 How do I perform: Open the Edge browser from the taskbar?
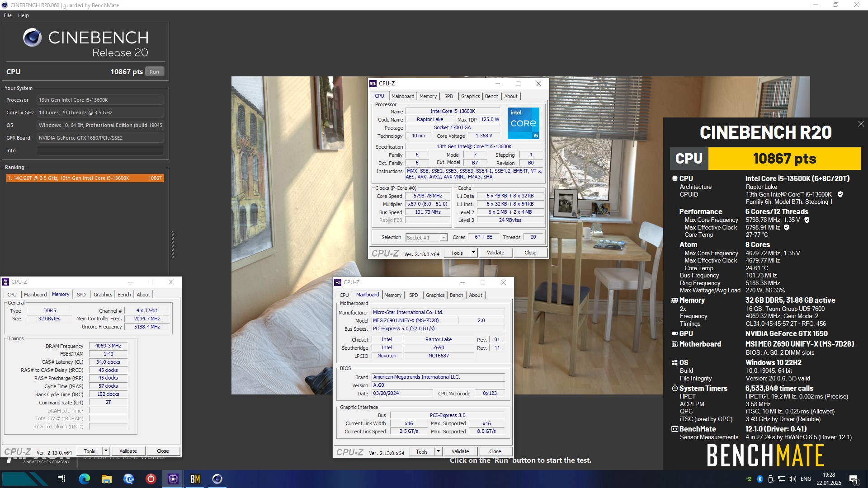point(85,479)
